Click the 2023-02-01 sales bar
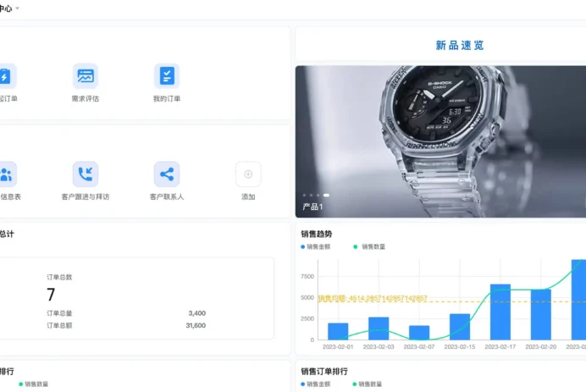586x392 pixels. tap(338, 331)
